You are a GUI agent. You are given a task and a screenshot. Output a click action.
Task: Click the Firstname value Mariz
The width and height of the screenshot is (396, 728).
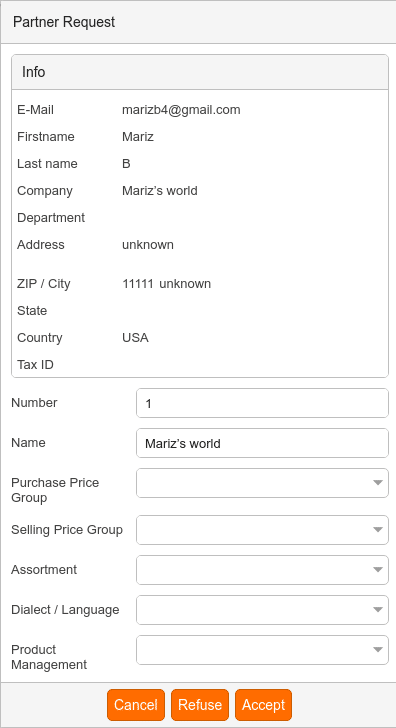(x=138, y=137)
